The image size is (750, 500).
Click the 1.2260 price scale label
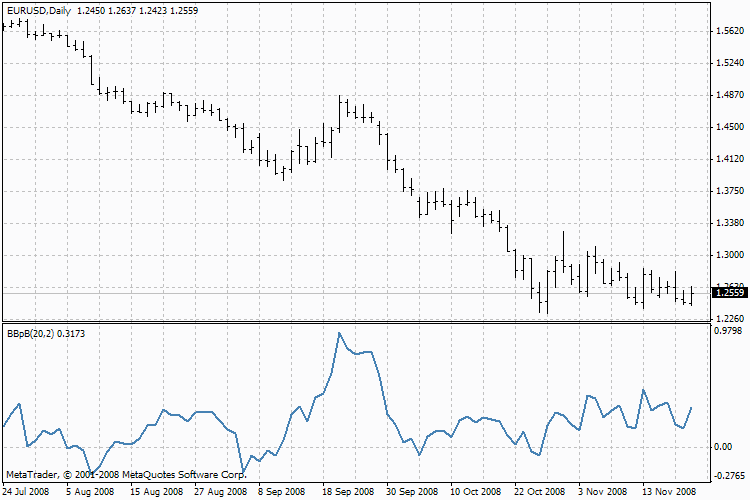730,319
